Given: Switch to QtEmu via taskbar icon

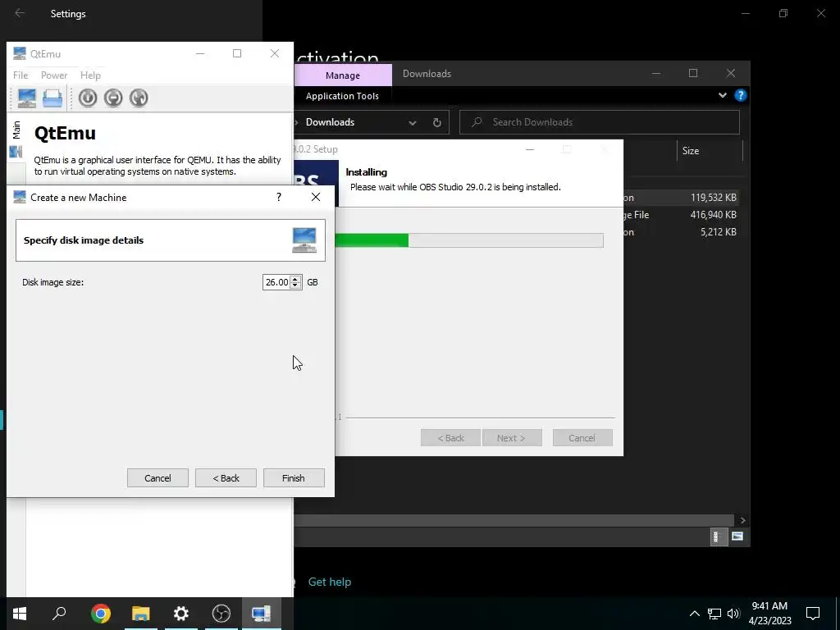Looking at the screenshot, I should click(x=262, y=614).
